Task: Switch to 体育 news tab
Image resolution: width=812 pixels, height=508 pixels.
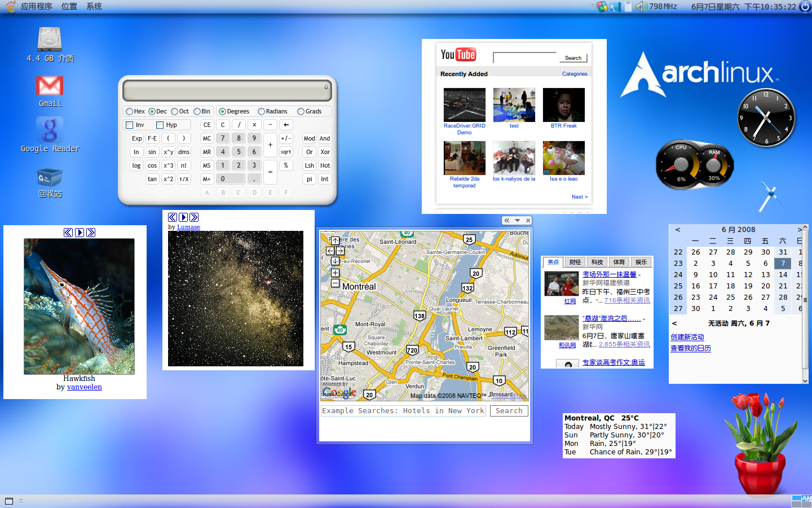Action: click(619, 262)
